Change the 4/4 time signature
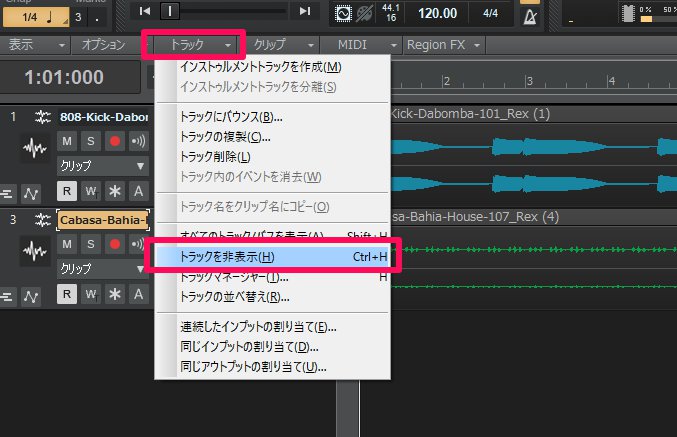The height and width of the screenshot is (437, 677). coord(490,13)
